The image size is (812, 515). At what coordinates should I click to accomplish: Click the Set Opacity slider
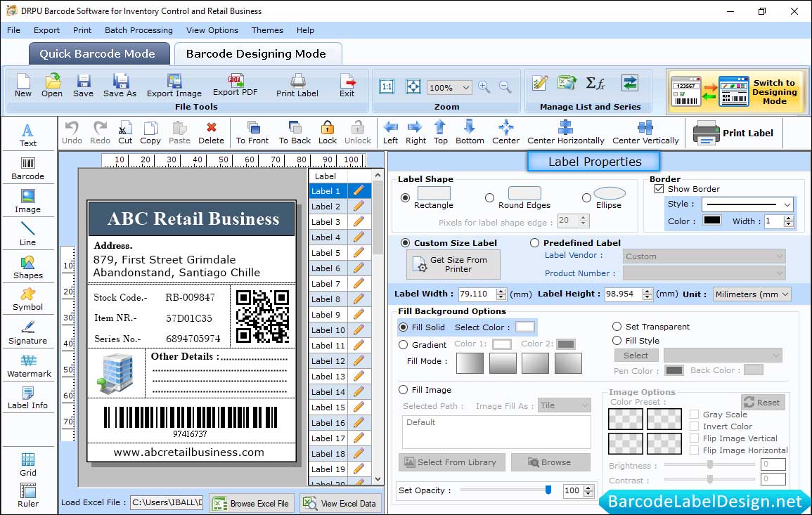(505, 490)
